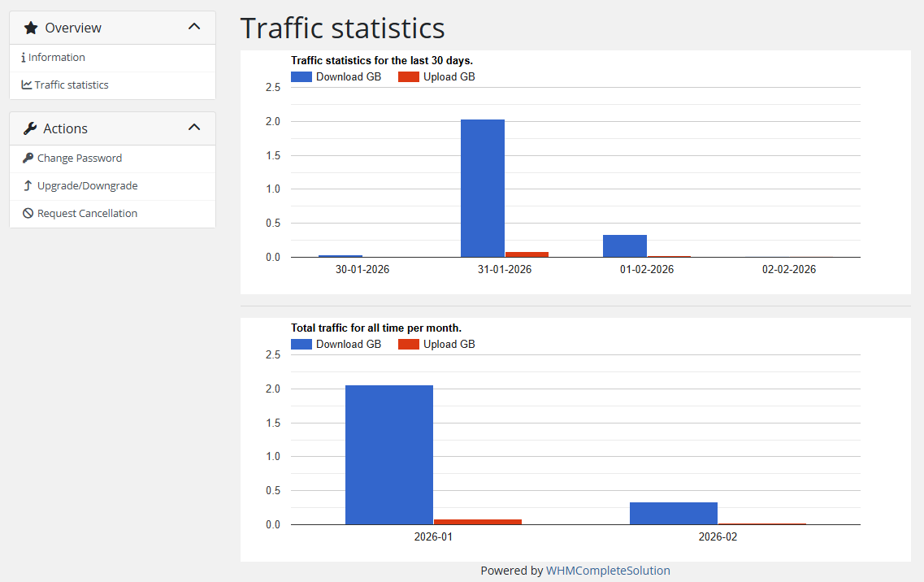This screenshot has height=582, width=924.
Task: Select the info icon next to Information
Action: click(x=24, y=57)
